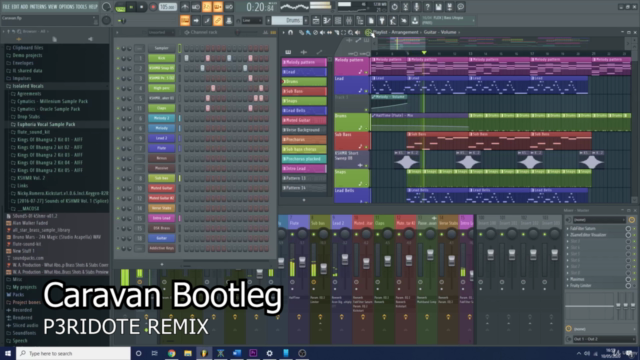Click the Kick channel button
Screen dimensions: 640x360
pos(162,58)
